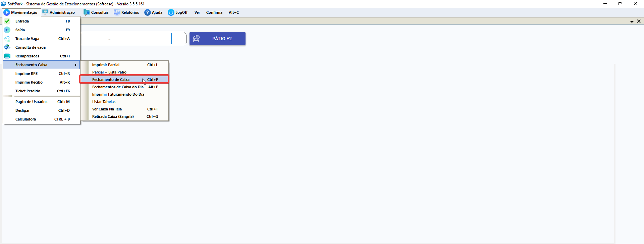Open the panel dropdown arrow at top right
The image size is (644, 244).
pyautogui.click(x=632, y=21)
